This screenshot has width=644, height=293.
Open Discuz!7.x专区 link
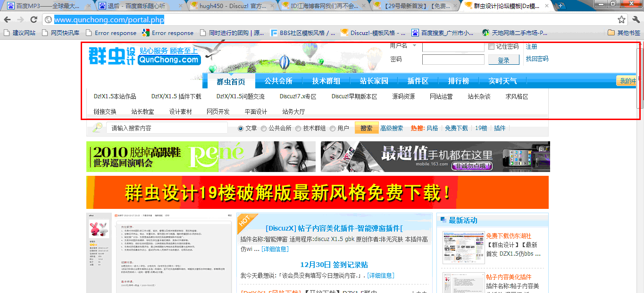tap(298, 96)
